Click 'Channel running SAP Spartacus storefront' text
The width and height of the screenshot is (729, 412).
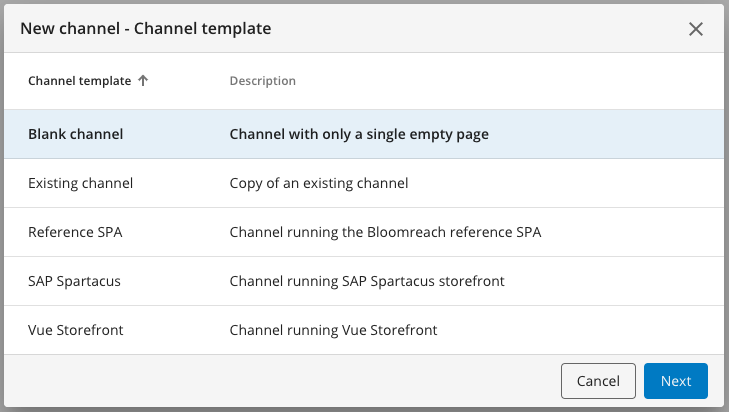tap(367, 281)
